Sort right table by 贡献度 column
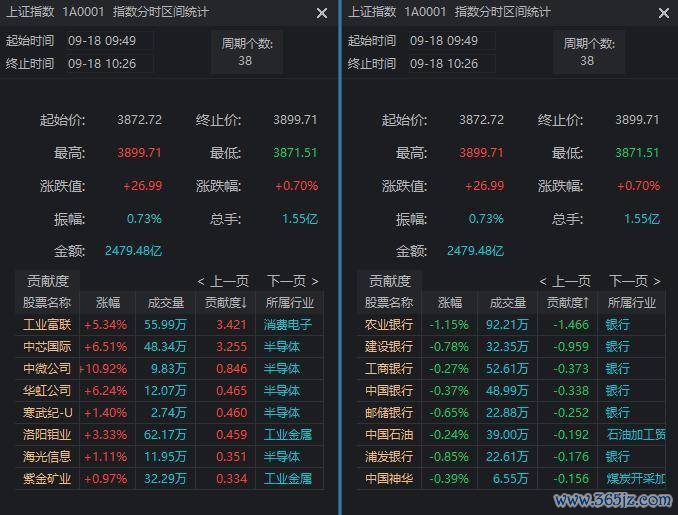Viewport: 678px width, 515px height. [568, 302]
